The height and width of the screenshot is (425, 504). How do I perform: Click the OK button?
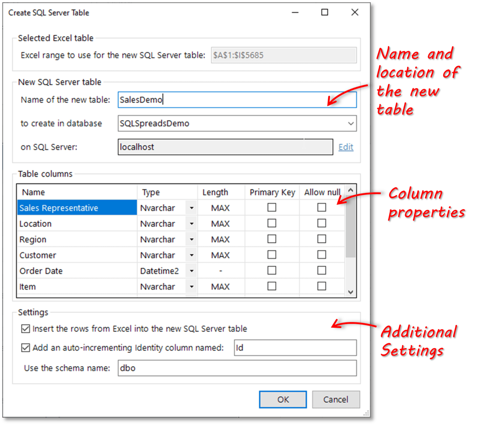(283, 399)
